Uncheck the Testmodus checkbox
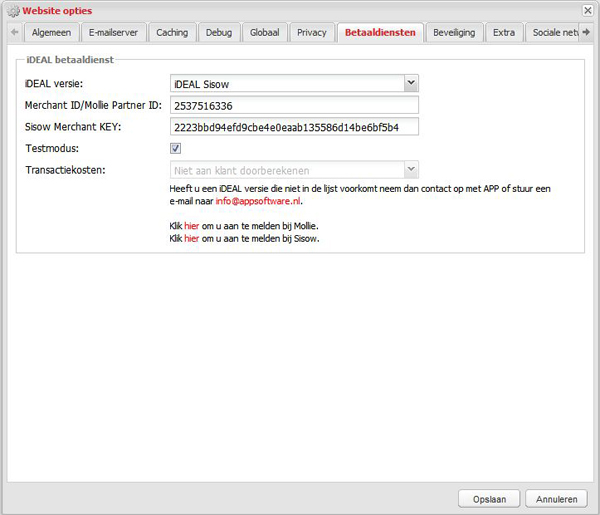Viewport: 600px width, 515px height. 176,148
